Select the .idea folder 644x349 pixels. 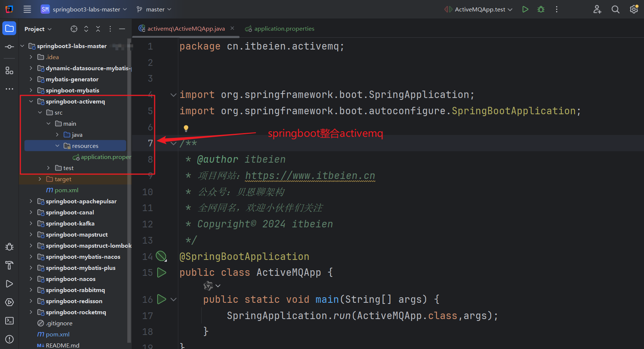pyautogui.click(x=48, y=57)
